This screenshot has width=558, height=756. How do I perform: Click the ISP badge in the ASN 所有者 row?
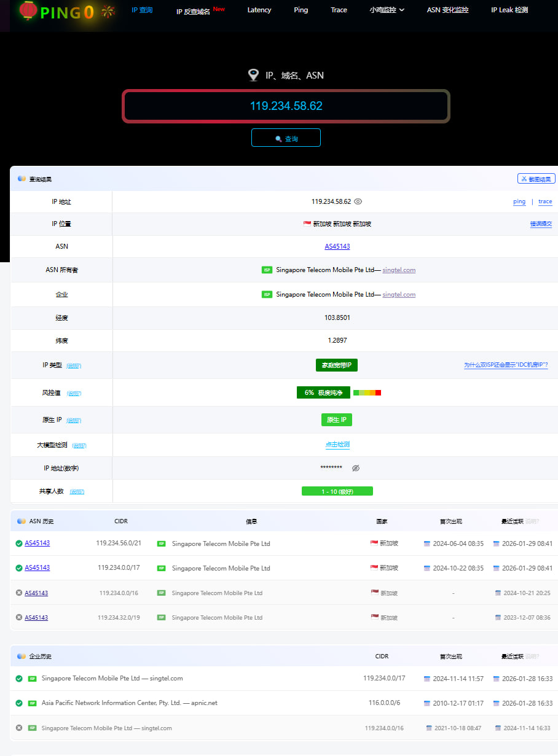tap(267, 270)
